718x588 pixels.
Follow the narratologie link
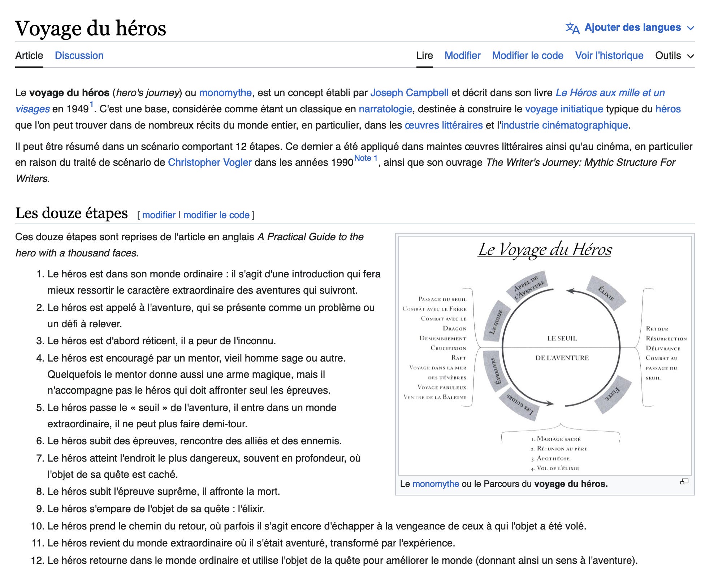(385, 109)
